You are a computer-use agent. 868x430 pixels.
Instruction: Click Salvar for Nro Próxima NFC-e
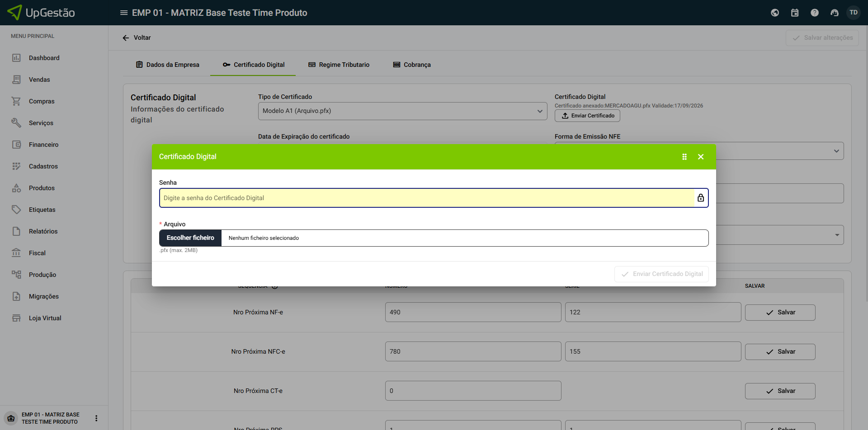point(780,352)
